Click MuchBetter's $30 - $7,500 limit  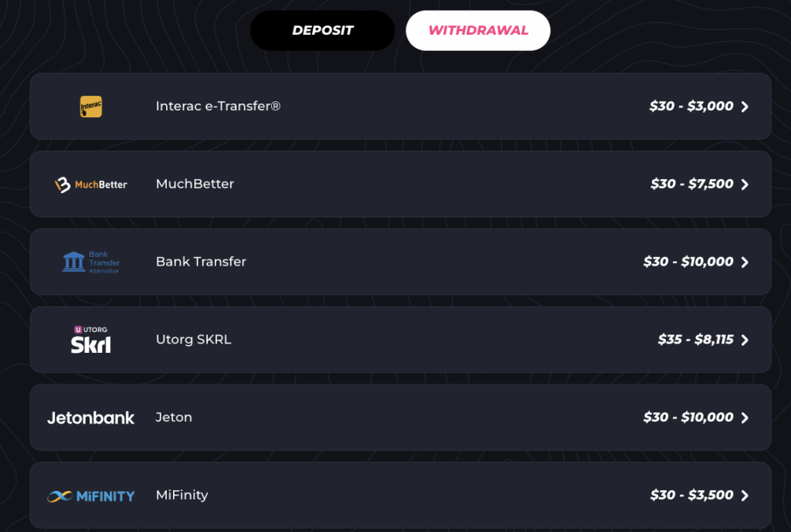(691, 185)
